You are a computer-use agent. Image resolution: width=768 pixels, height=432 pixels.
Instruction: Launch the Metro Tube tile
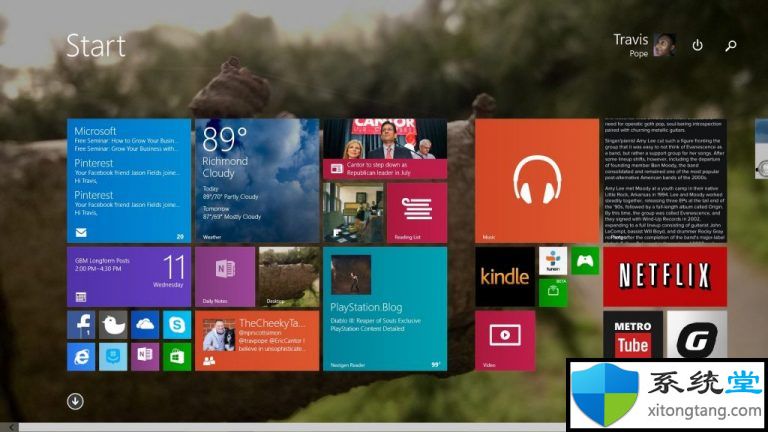point(633,335)
